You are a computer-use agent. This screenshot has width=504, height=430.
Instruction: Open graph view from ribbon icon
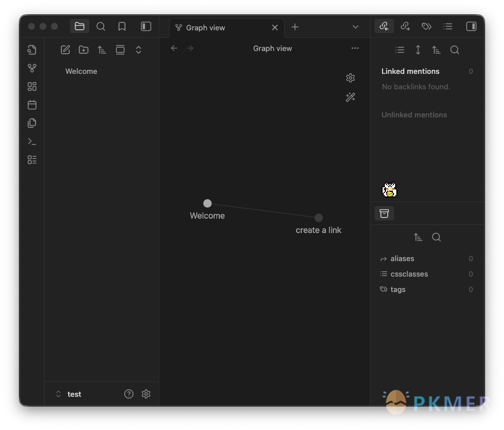[32, 68]
